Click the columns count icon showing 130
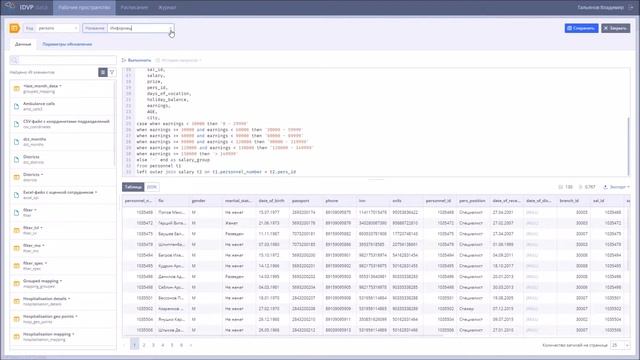 tap(561, 187)
